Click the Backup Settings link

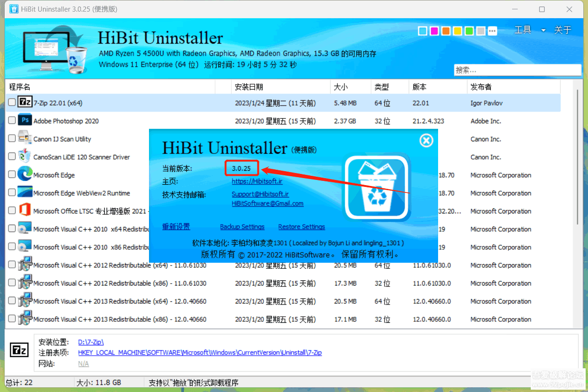point(242,226)
